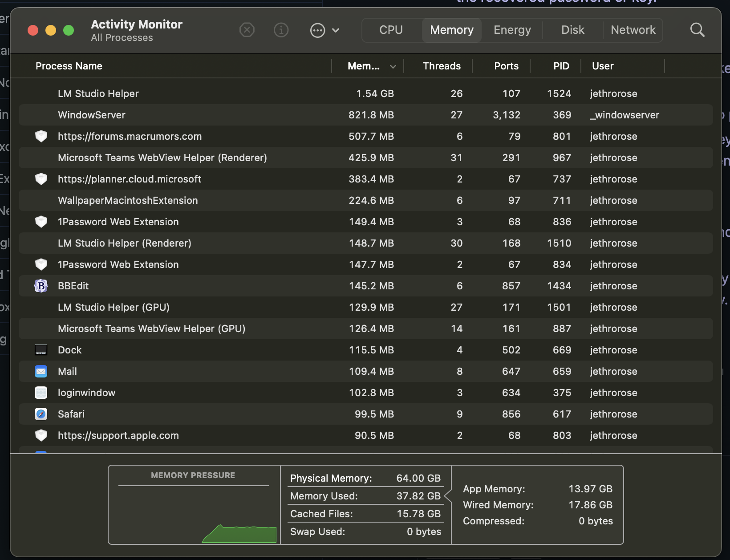Click the quit process (X) icon

point(247,30)
